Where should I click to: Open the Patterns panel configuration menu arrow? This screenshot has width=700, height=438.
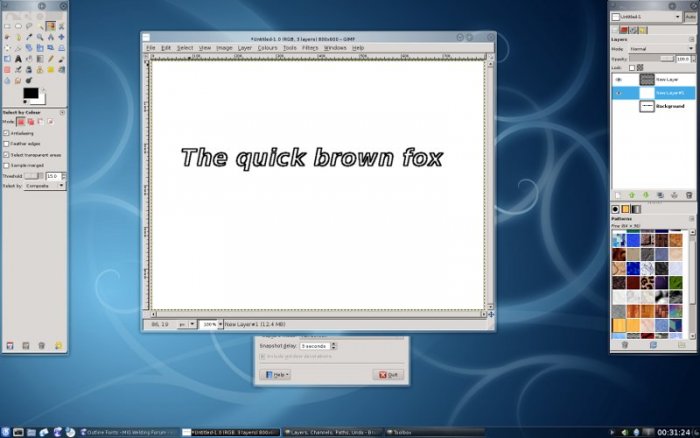(692, 219)
